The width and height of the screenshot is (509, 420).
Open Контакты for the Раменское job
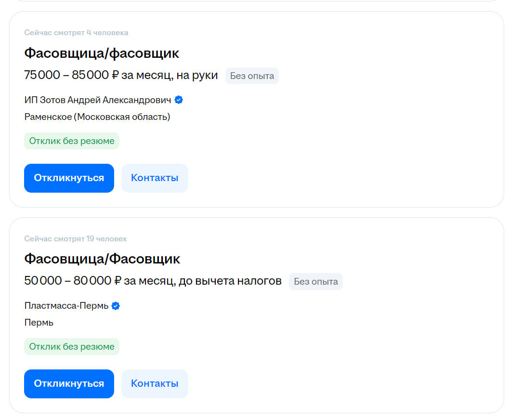tap(155, 178)
